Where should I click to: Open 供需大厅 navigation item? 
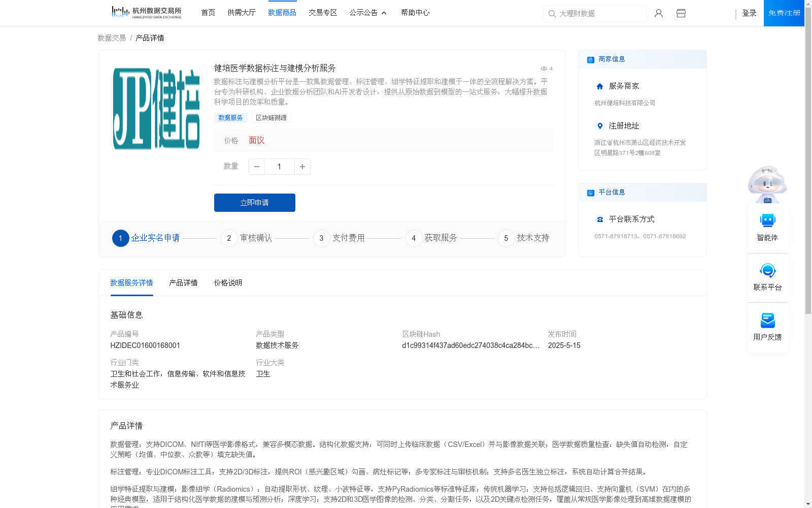pyautogui.click(x=242, y=13)
